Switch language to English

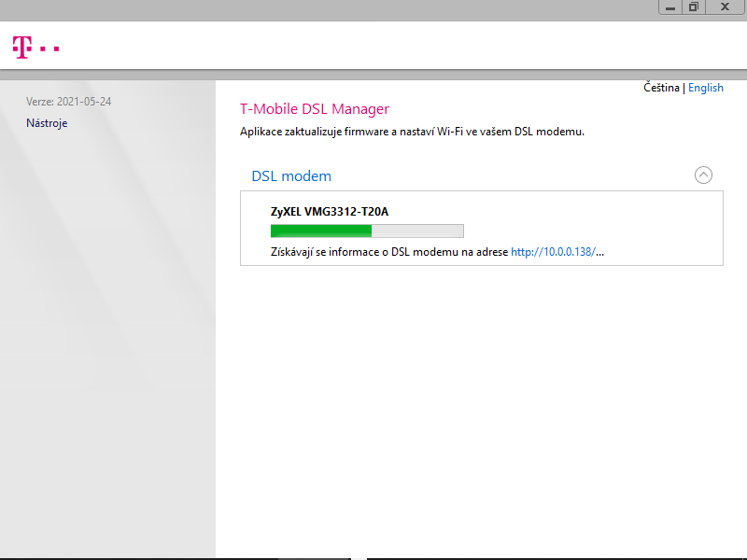pyautogui.click(x=706, y=88)
